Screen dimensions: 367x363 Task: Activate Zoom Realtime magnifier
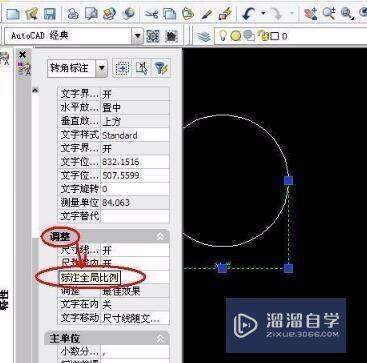coord(329,14)
